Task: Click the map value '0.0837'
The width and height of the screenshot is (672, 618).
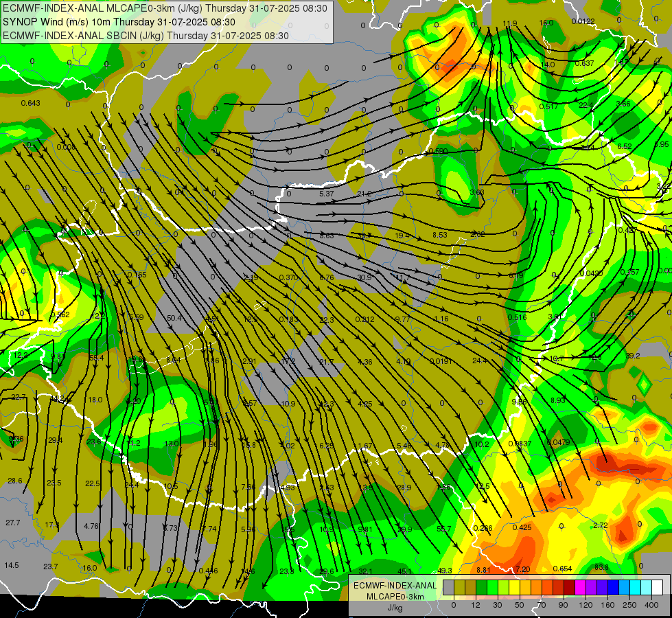Action: tap(520, 444)
